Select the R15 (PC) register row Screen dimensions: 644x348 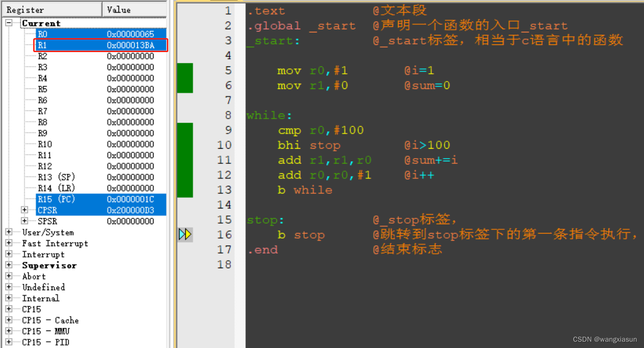click(101, 199)
